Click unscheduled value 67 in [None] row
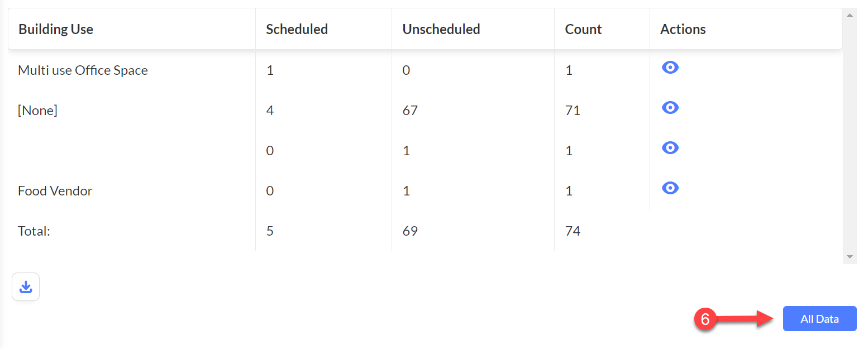Screen dimensions: 868x349 410,111
